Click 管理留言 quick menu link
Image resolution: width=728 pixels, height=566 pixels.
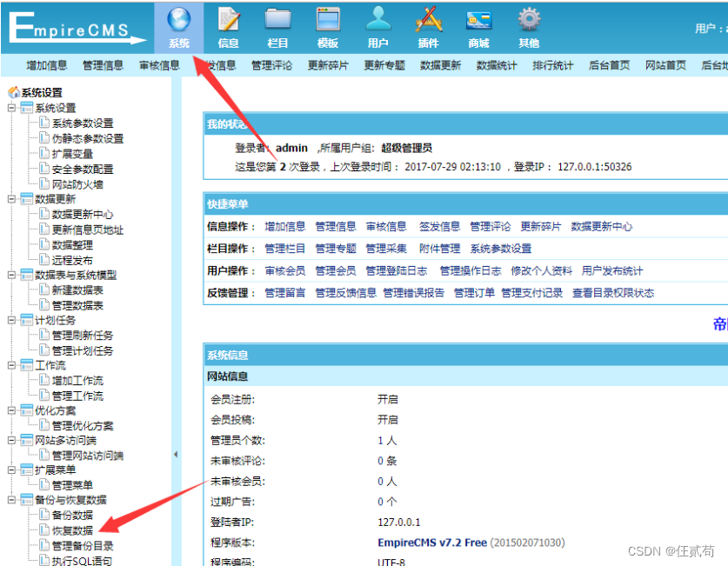[x=285, y=293]
